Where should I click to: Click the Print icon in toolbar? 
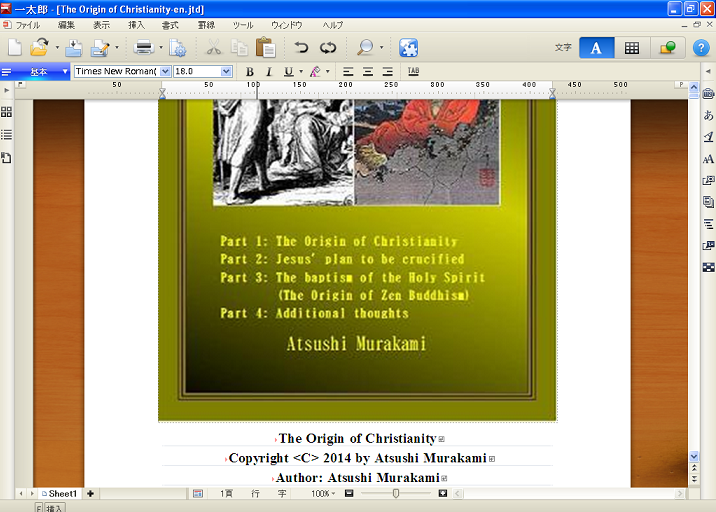[143, 47]
